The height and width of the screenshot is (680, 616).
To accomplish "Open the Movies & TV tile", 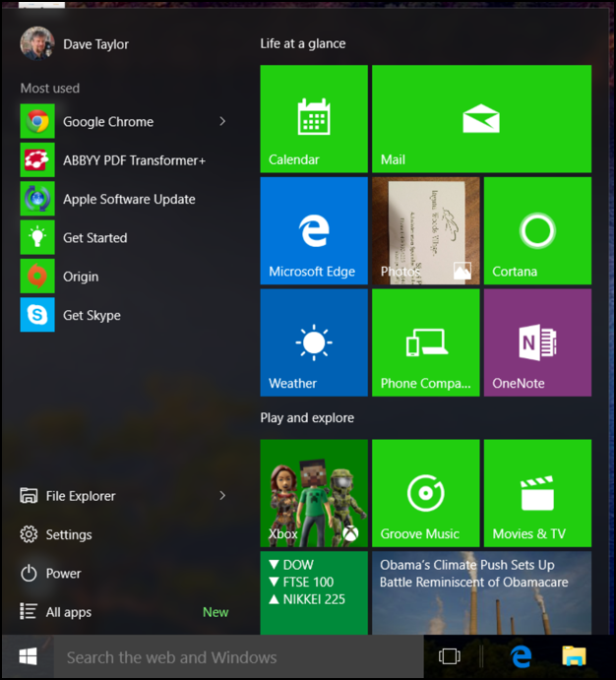I will [x=537, y=493].
